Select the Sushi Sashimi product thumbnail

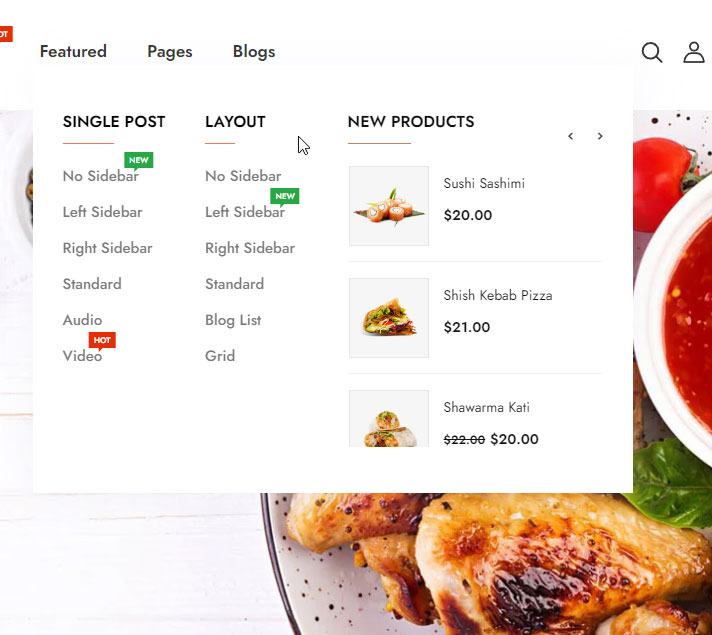pyautogui.click(x=389, y=206)
